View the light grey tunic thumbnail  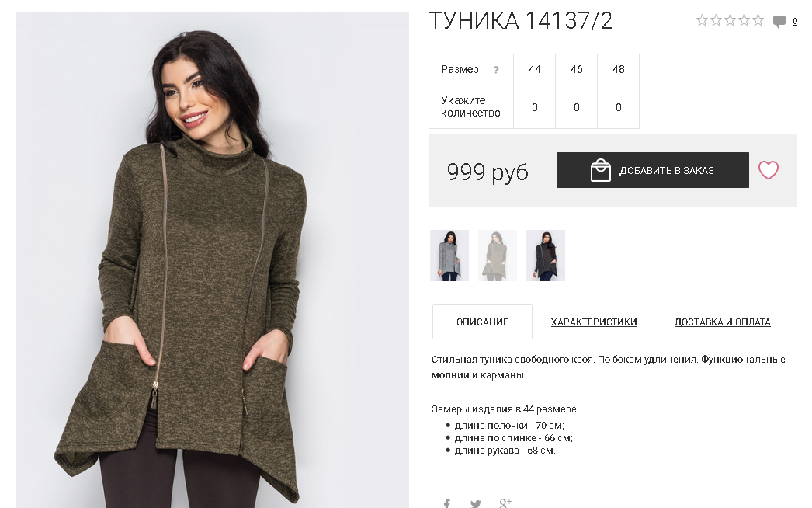click(449, 256)
